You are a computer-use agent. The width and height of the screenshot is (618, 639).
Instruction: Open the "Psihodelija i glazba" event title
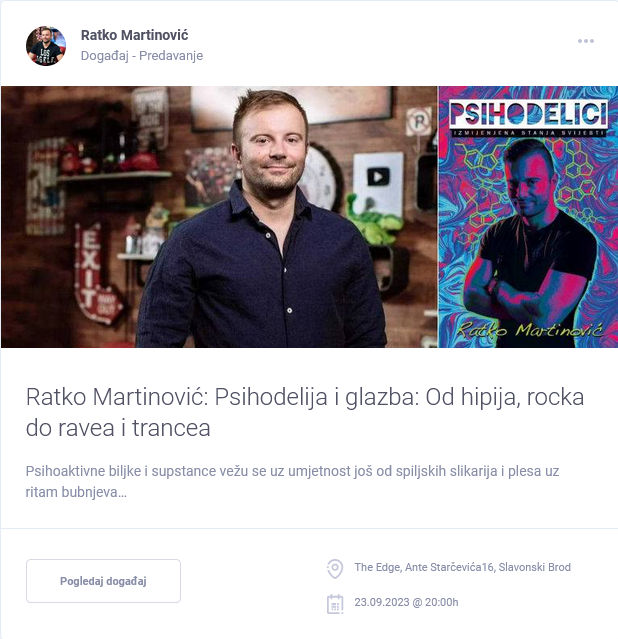[305, 412]
